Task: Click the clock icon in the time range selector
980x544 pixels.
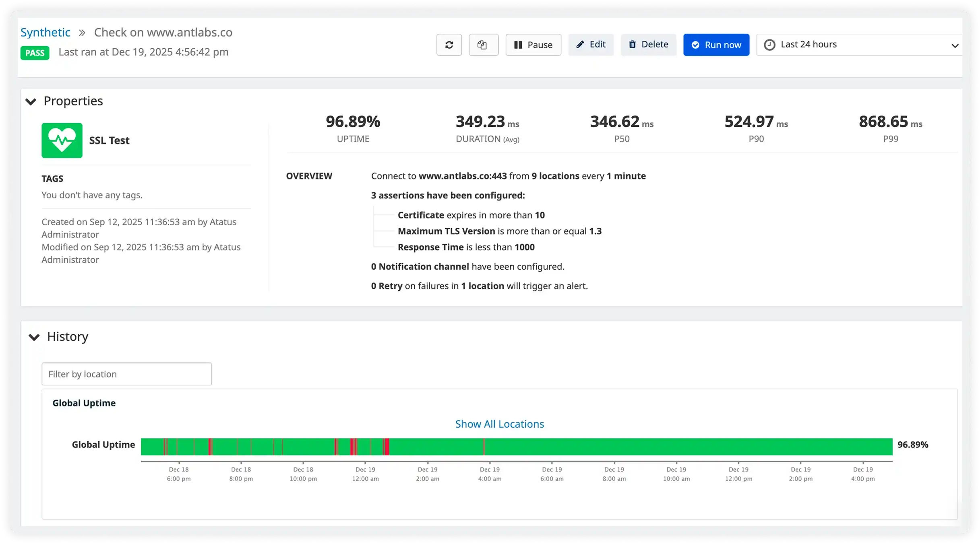Action: pyautogui.click(x=769, y=45)
